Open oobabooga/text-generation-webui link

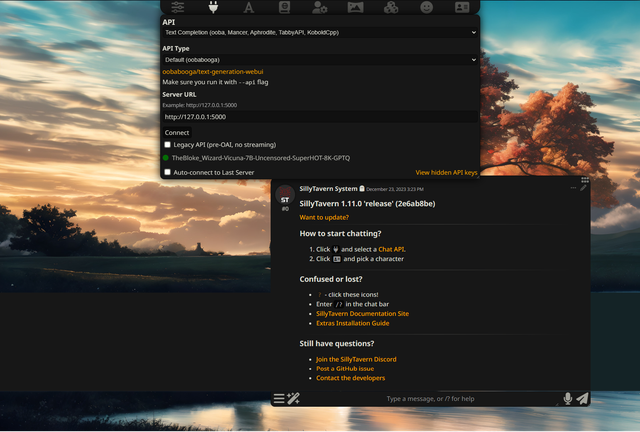click(x=213, y=71)
